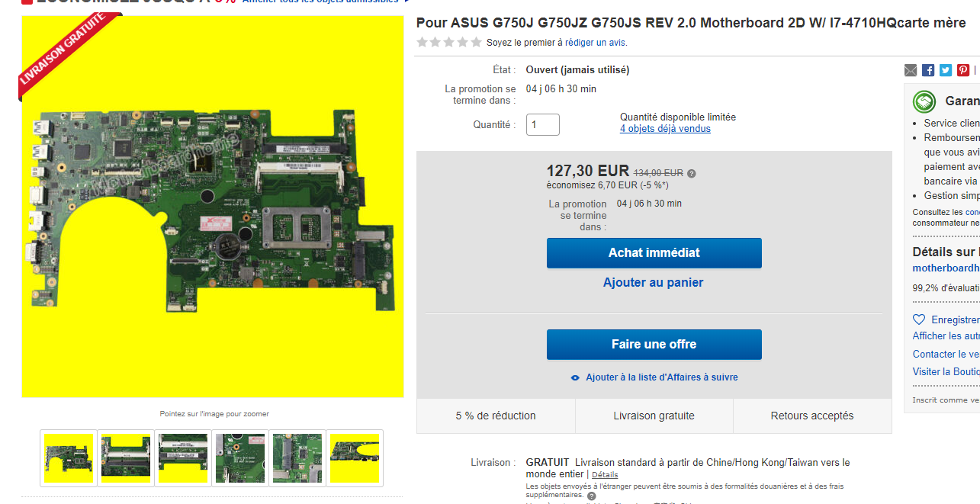980x504 pixels.
Task: Select the first motherboard thumbnail
Action: (69, 458)
